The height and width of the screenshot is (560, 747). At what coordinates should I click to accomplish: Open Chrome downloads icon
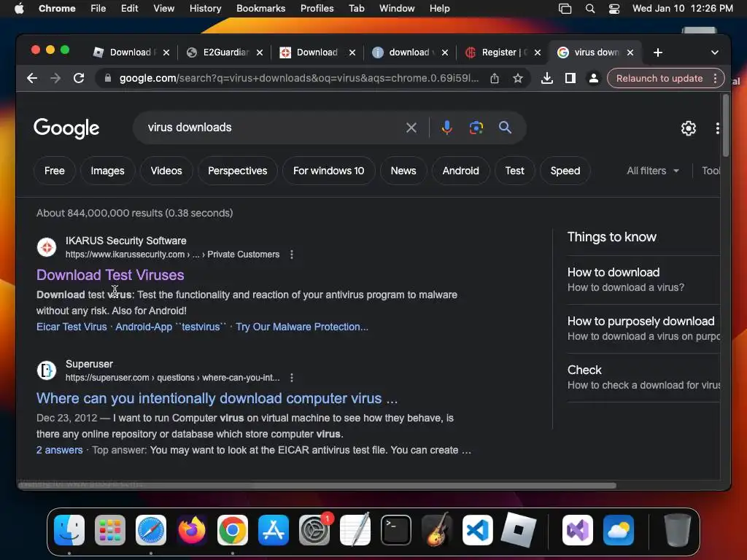547,78
